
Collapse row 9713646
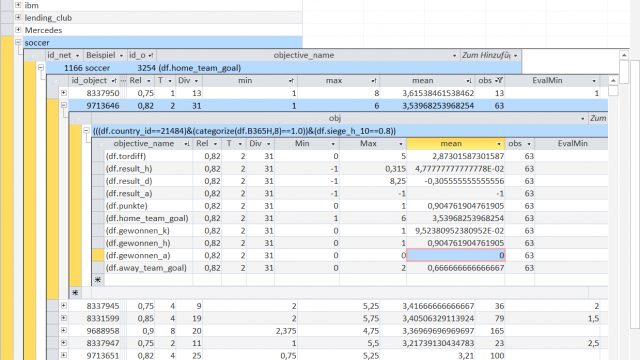[x=64, y=105]
